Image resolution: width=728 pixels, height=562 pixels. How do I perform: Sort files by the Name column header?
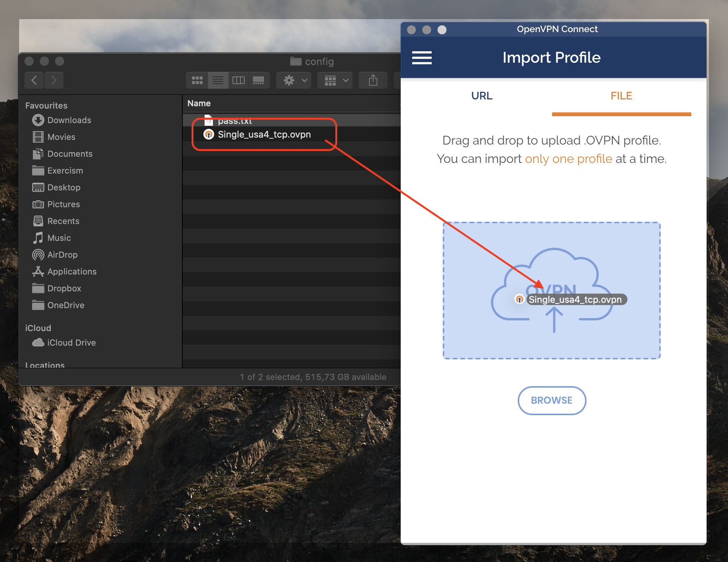point(199,103)
